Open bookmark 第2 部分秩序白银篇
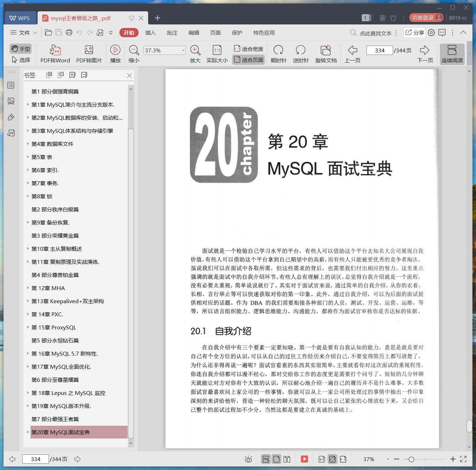The height and width of the screenshot is (470, 476). (x=55, y=209)
